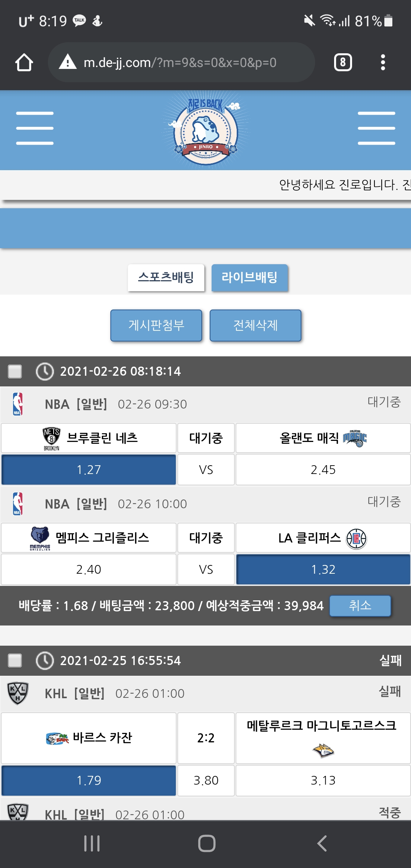Tap the browser home icon

click(x=24, y=62)
